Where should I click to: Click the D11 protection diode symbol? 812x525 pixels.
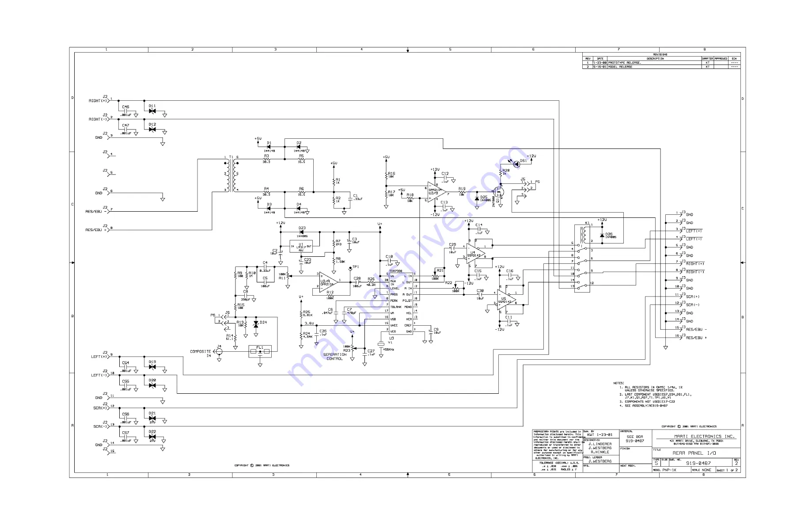tap(152, 111)
